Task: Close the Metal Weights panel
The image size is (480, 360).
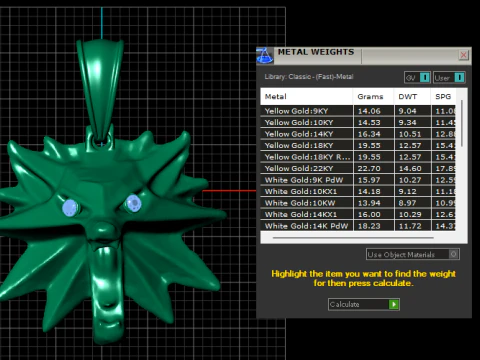Action: (463, 55)
